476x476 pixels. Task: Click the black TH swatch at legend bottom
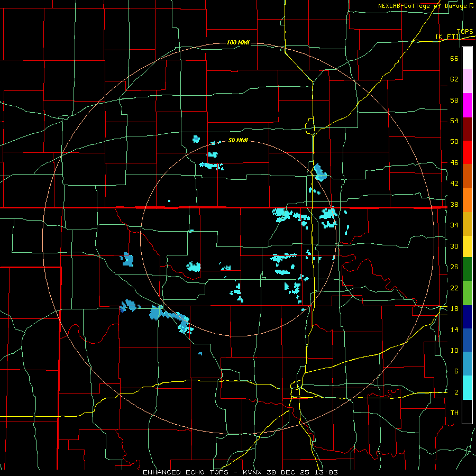467,411
